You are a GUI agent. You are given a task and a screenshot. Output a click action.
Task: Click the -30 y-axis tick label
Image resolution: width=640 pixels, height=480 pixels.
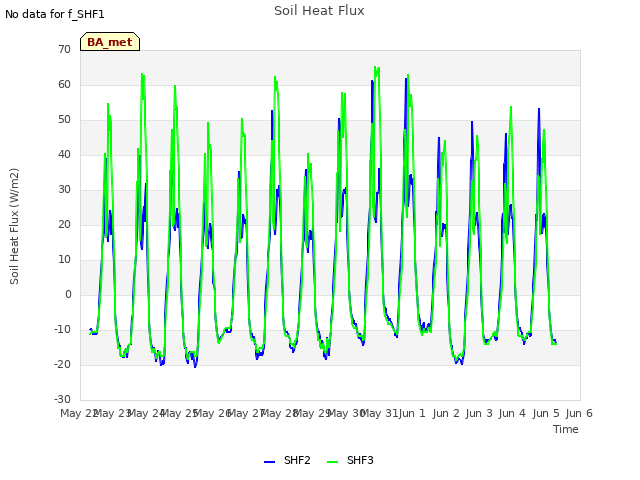63,400
